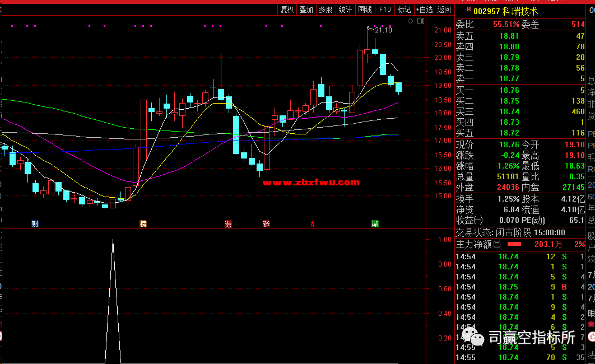Click the 外盘 24036 value
The image size is (595, 364).
[508, 187]
